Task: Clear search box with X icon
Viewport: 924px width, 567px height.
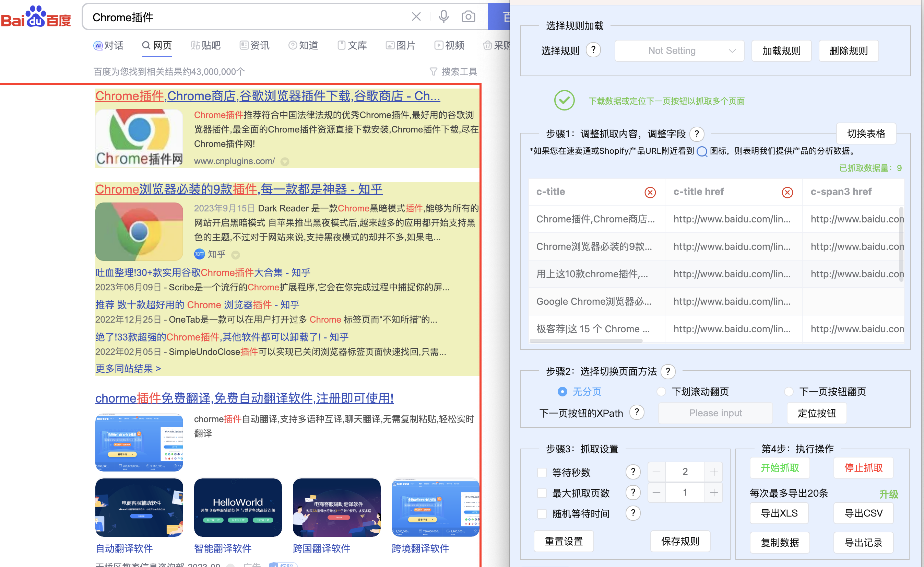Action: tap(416, 17)
